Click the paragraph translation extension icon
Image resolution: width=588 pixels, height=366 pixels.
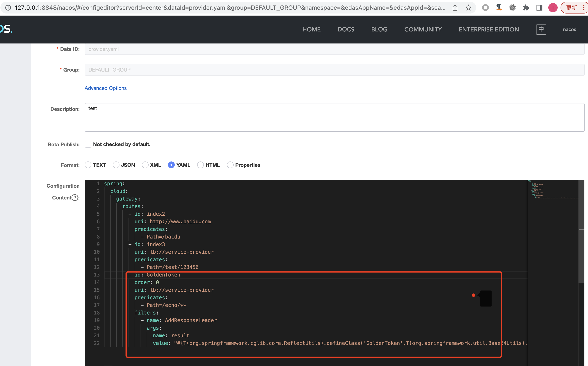click(499, 8)
